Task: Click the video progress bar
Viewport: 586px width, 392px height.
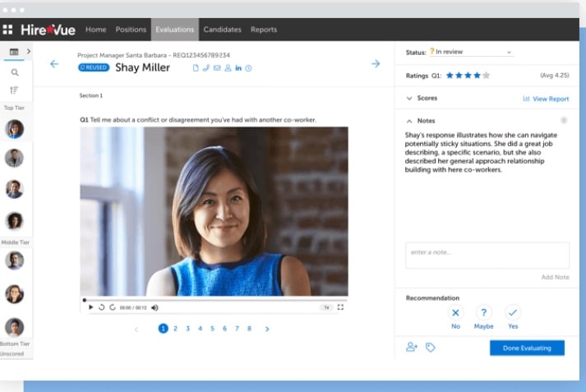Action: (214, 300)
